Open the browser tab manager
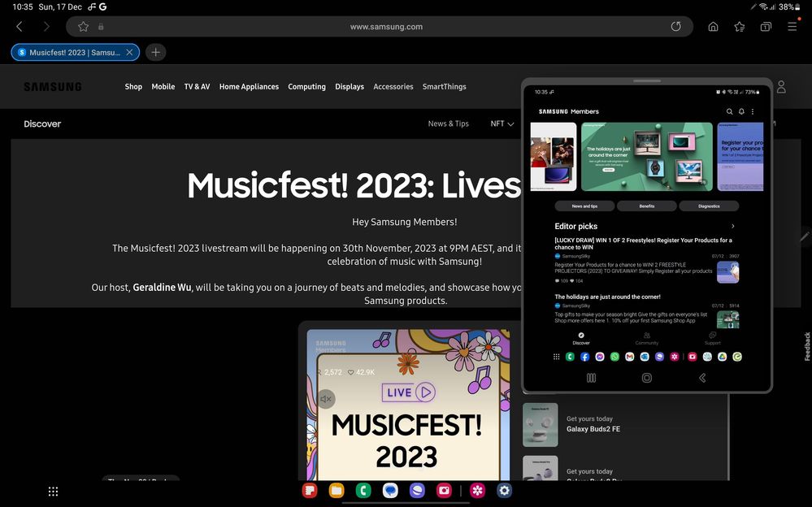Image resolution: width=812 pixels, height=507 pixels. [766, 27]
